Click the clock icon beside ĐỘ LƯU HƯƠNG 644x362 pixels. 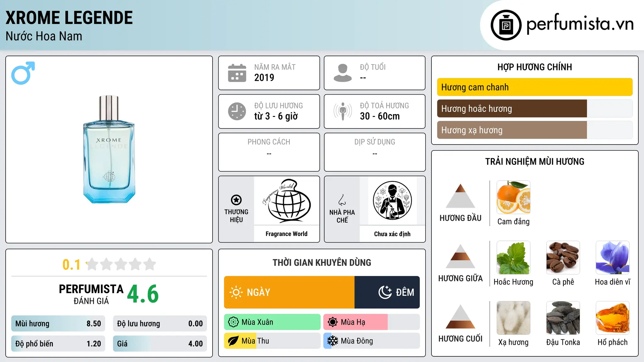tap(237, 111)
